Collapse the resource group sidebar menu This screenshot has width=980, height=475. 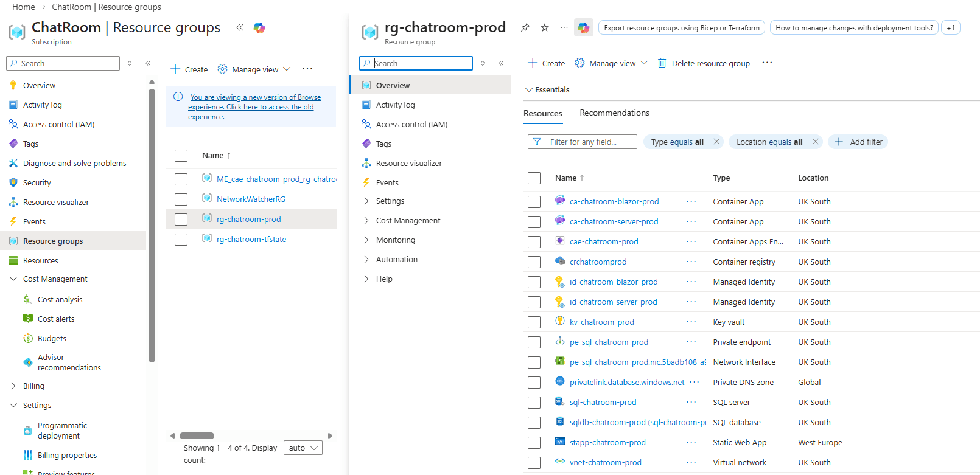pyautogui.click(x=501, y=63)
